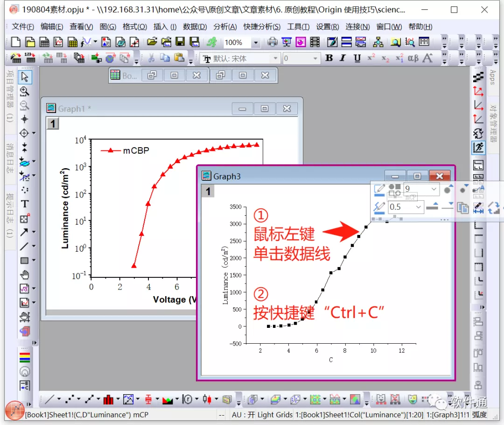Image resolution: width=504 pixels, height=425 pixels.
Task: Click the Print icon
Action: point(272,42)
